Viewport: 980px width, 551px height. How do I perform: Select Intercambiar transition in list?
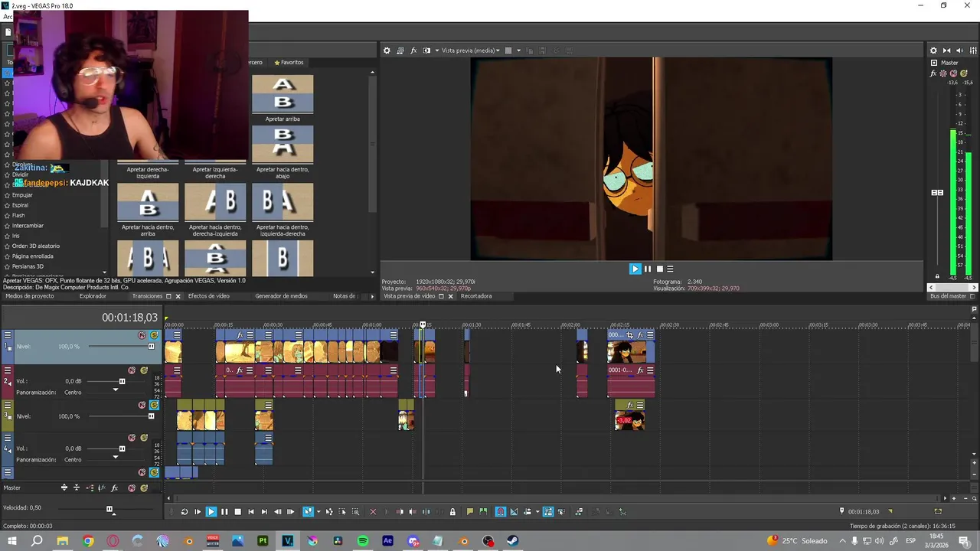tap(28, 226)
